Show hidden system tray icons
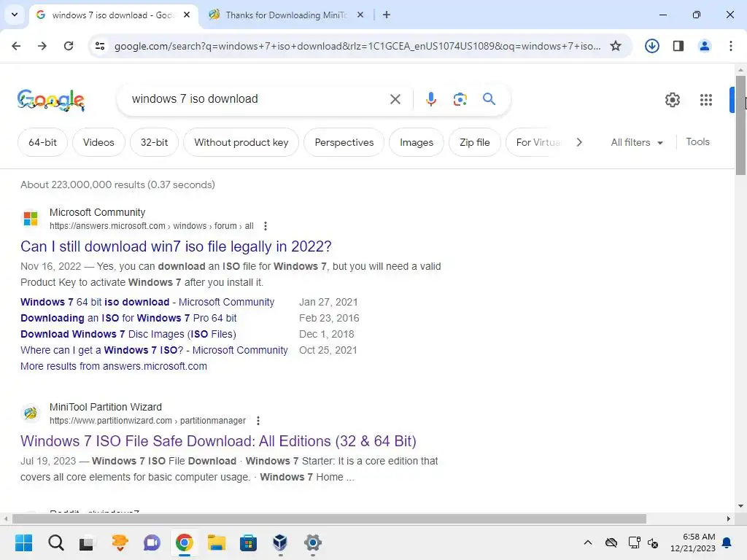 point(588,542)
